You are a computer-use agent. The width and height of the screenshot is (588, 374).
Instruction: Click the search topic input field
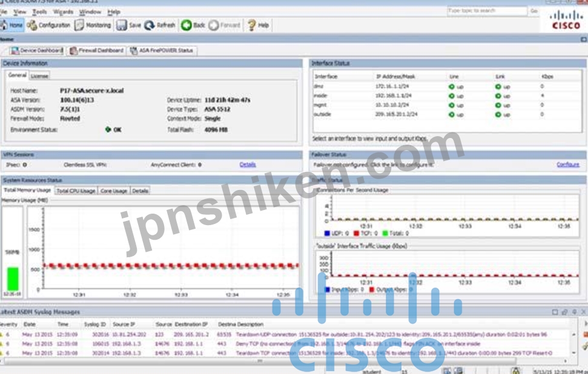click(487, 11)
